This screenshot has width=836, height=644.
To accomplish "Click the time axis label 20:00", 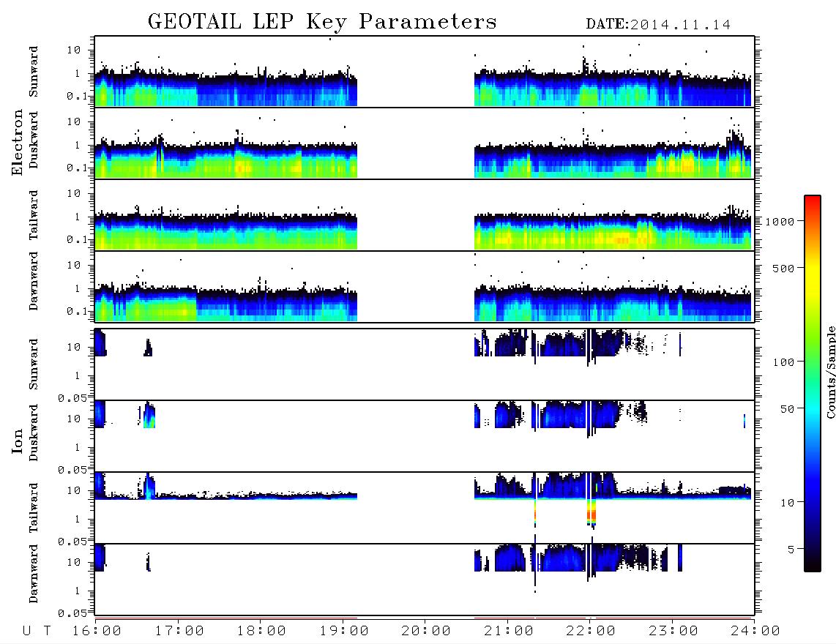I will click(x=426, y=632).
